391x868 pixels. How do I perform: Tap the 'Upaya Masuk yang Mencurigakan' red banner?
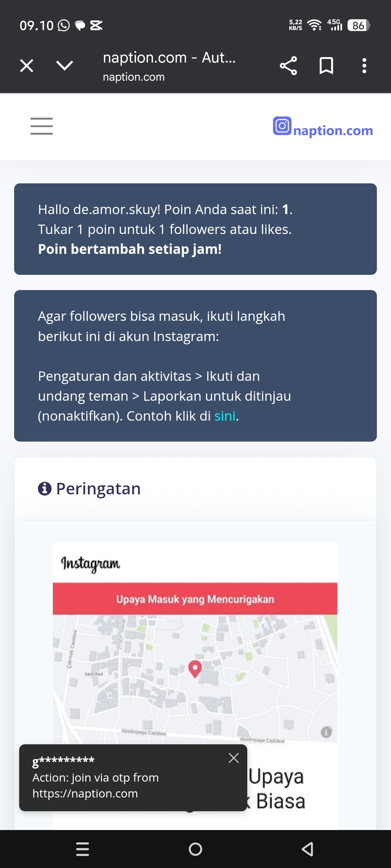(195, 599)
